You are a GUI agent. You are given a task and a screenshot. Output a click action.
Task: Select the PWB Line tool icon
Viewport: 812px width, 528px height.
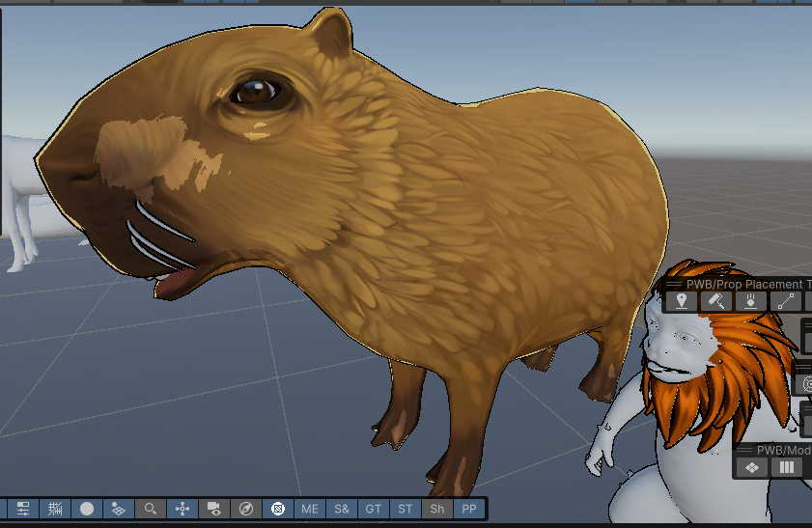pyautogui.click(x=785, y=301)
